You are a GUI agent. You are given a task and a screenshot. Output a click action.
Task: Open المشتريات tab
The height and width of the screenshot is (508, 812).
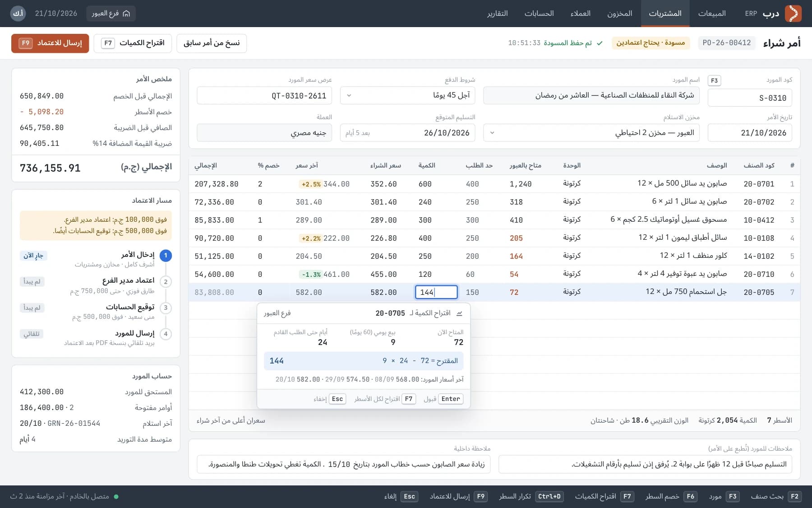tap(665, 14)
